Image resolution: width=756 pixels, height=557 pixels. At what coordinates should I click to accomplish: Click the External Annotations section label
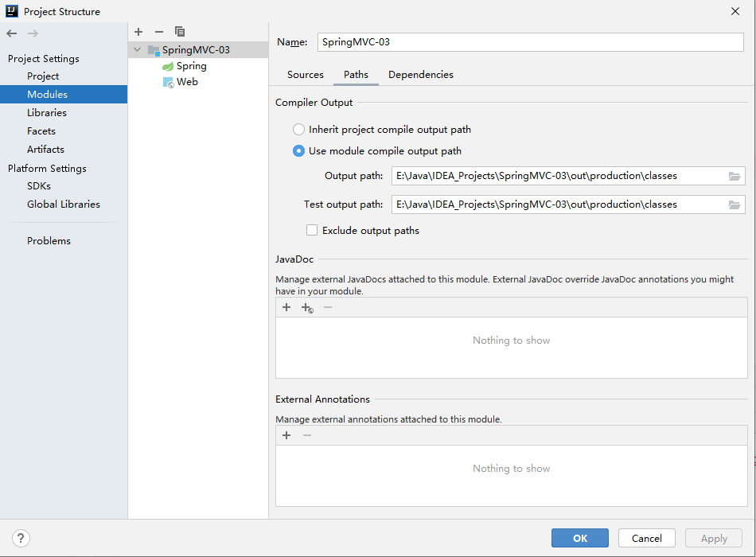[322, 399]
